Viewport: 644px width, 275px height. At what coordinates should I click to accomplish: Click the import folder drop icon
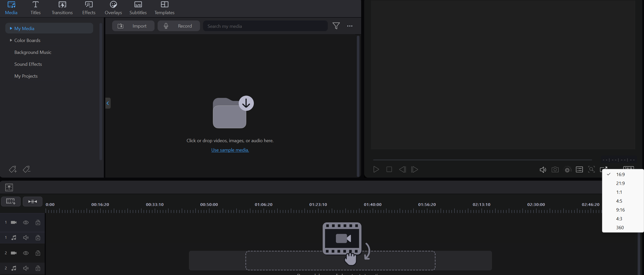[233, 112]
